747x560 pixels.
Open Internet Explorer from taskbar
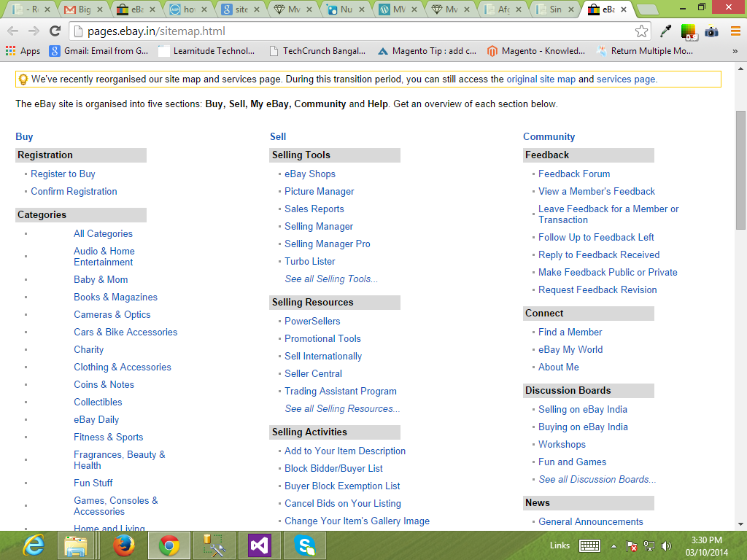click(34, 545)
